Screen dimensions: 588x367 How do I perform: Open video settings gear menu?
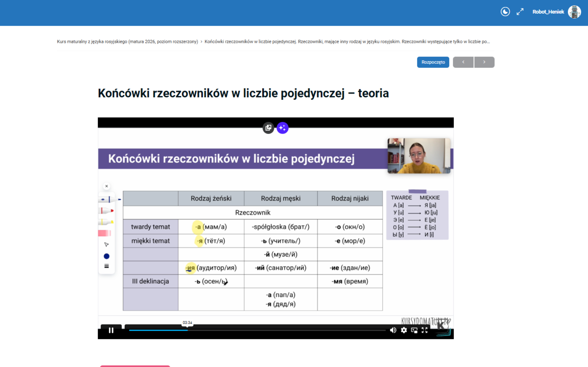(x=404, y=330)
